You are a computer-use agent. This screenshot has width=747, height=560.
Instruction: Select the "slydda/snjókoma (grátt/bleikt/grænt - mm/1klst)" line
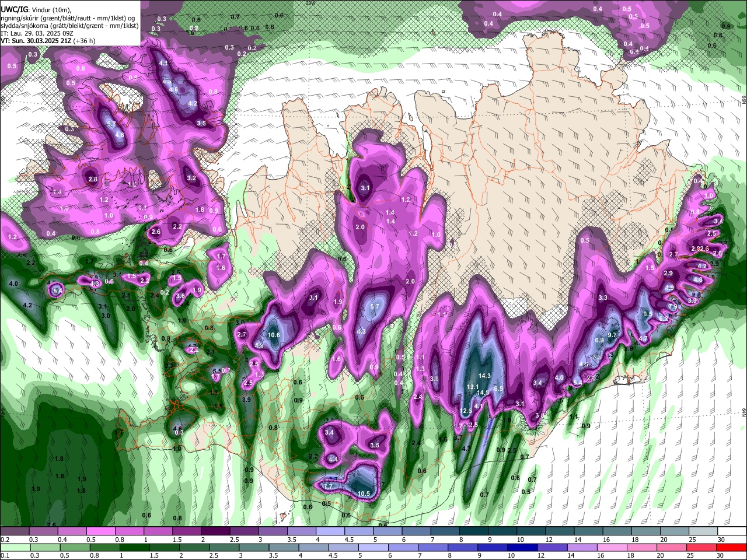click(x=69, y=26)
